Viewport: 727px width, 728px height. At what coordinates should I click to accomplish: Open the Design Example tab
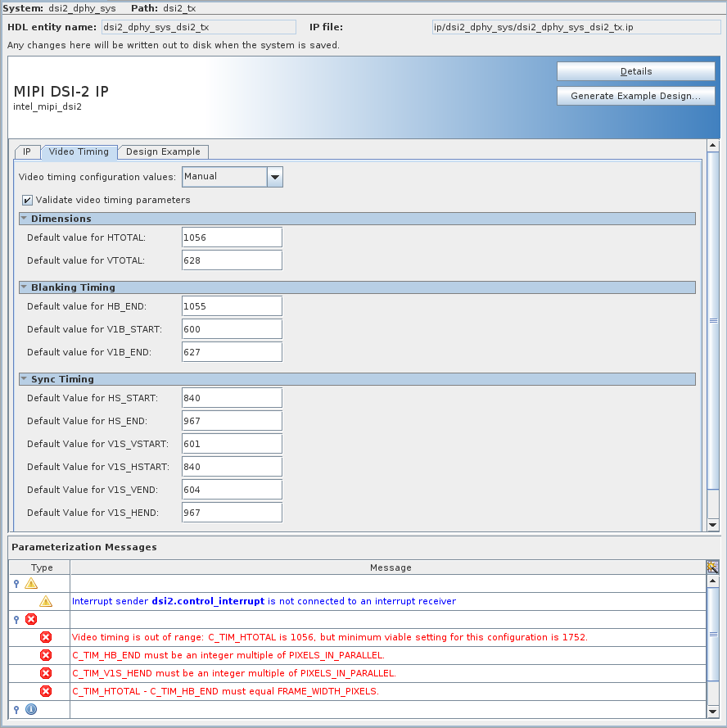pyautogui.click(x=163, y=151)
